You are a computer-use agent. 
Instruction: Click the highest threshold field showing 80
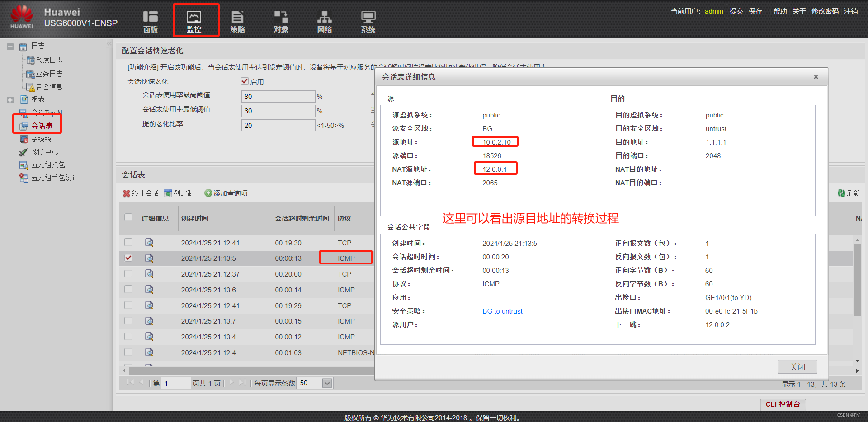click(278, 96)
